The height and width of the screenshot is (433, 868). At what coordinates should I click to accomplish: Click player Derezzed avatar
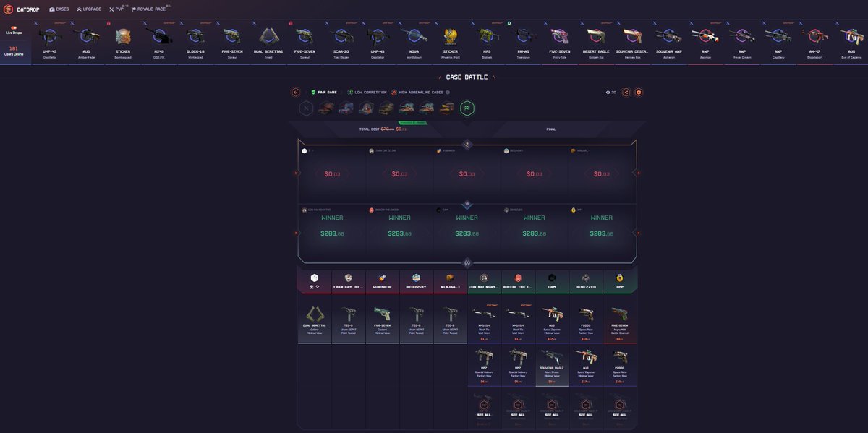click(585, 278)
